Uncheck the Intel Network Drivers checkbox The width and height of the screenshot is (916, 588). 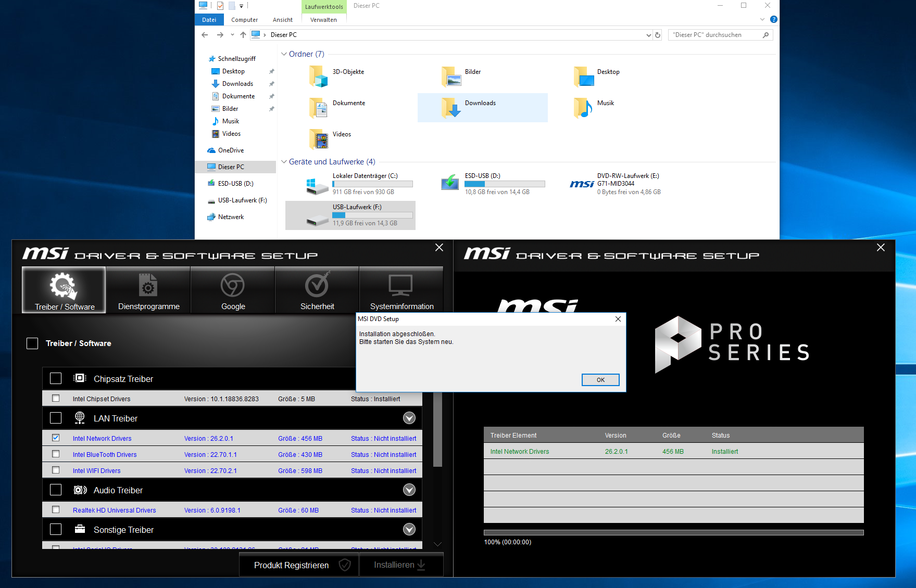56,438
